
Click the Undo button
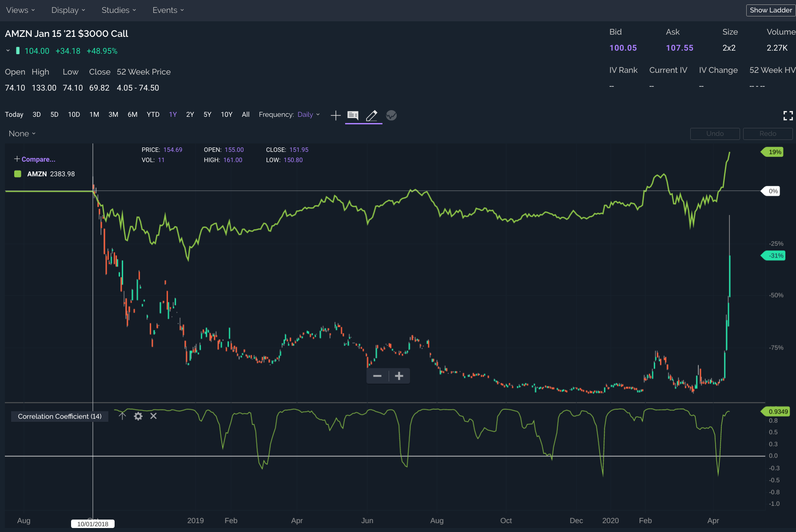(715, 134)
